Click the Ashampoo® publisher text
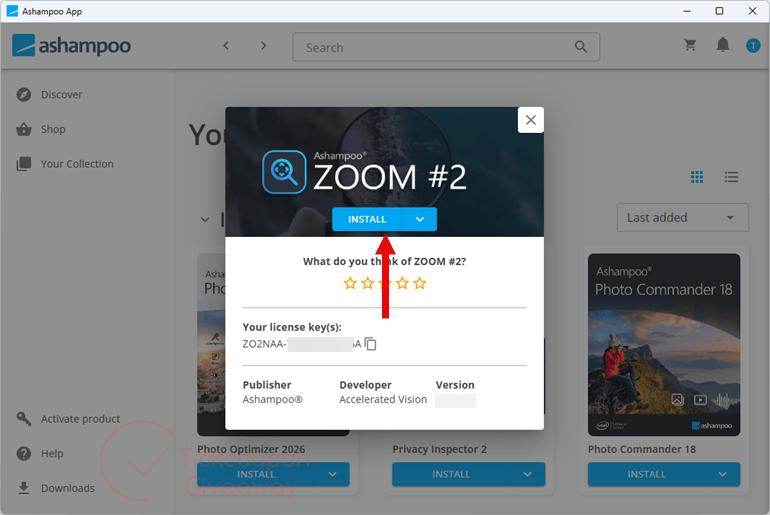This screenshot has height=515, width=770. 273,400
